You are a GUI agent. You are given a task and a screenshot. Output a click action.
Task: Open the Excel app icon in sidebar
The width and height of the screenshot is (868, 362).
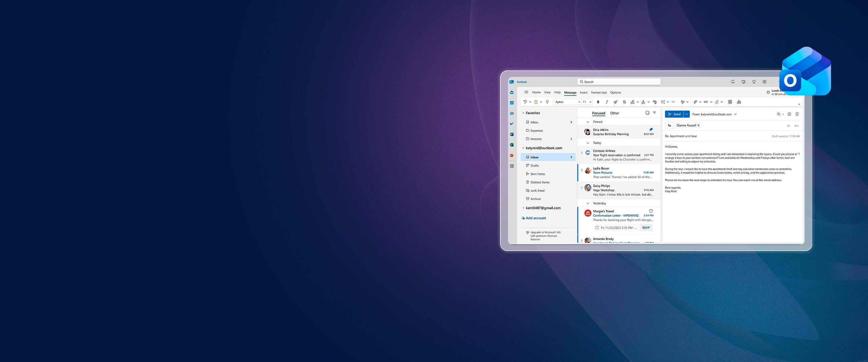(x=512, y=145)
